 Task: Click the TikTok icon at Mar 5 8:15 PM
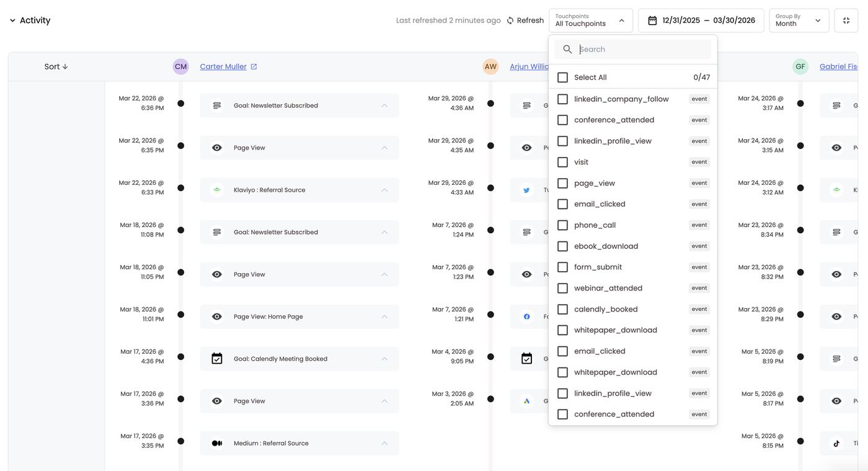pyautogui.click(x=836, y=443)
